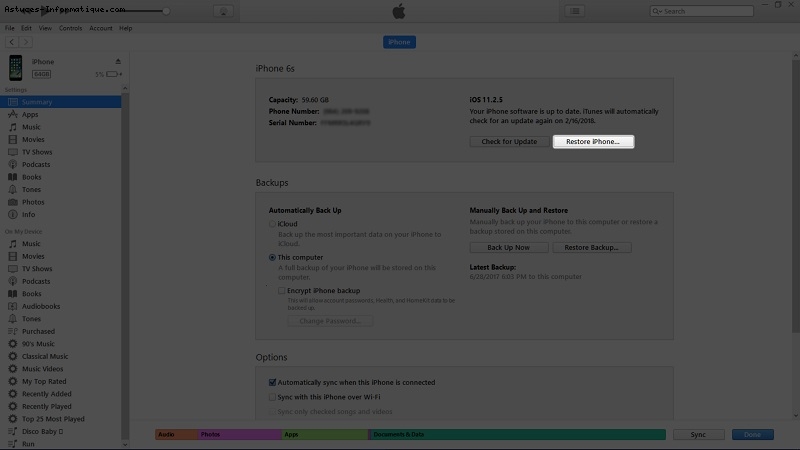This screenshot has width=800, height=450.
Task: Click the volume slider knob
Action: 166,11
